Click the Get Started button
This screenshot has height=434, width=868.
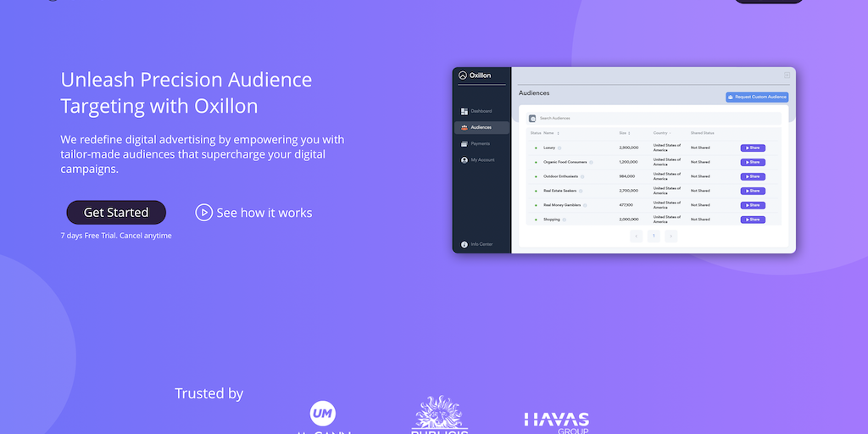116,213
